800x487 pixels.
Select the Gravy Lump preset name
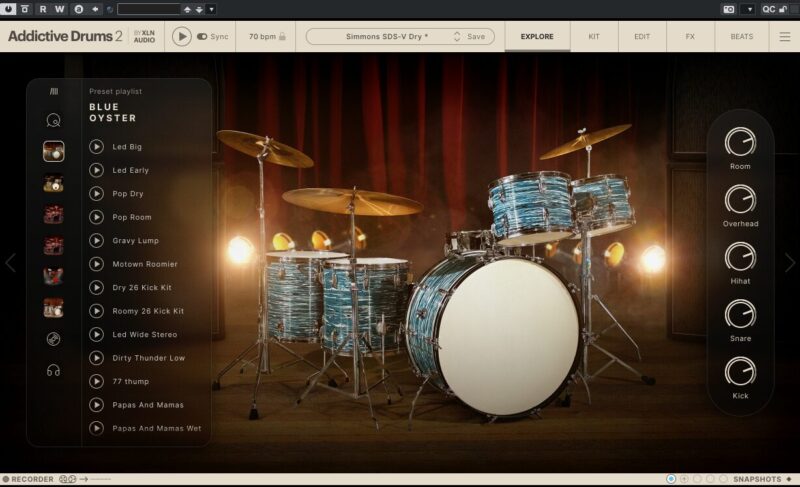click(136, 241)
